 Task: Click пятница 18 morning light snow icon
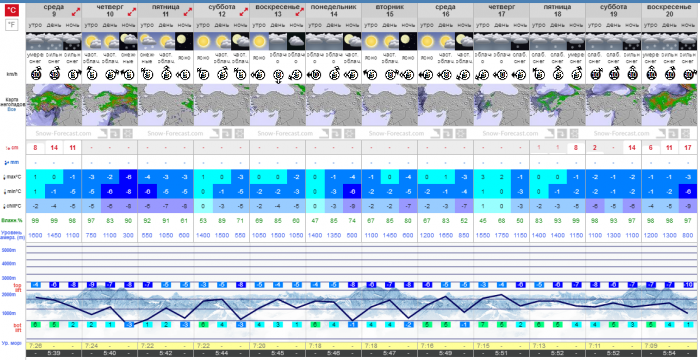coord(539,41)
